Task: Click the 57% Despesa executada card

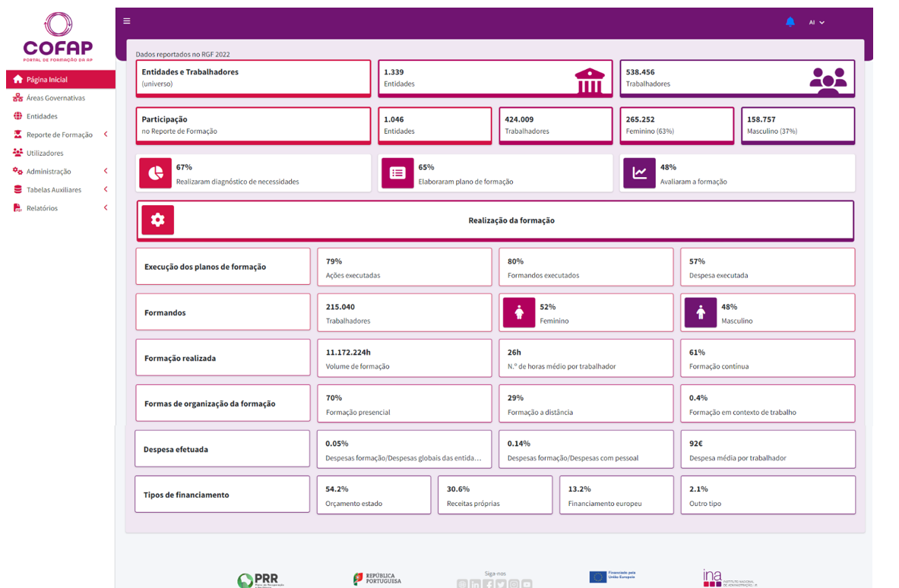Action: point(768,267)
